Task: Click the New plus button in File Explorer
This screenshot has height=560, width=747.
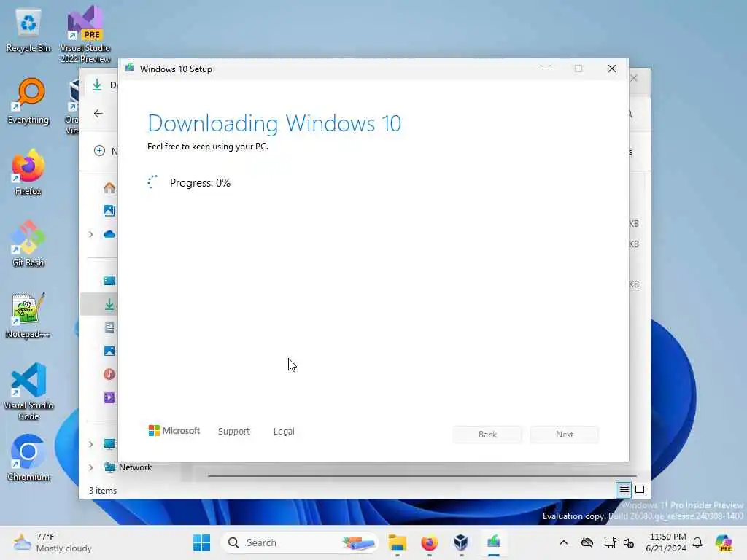Action: tap(99, 151)
